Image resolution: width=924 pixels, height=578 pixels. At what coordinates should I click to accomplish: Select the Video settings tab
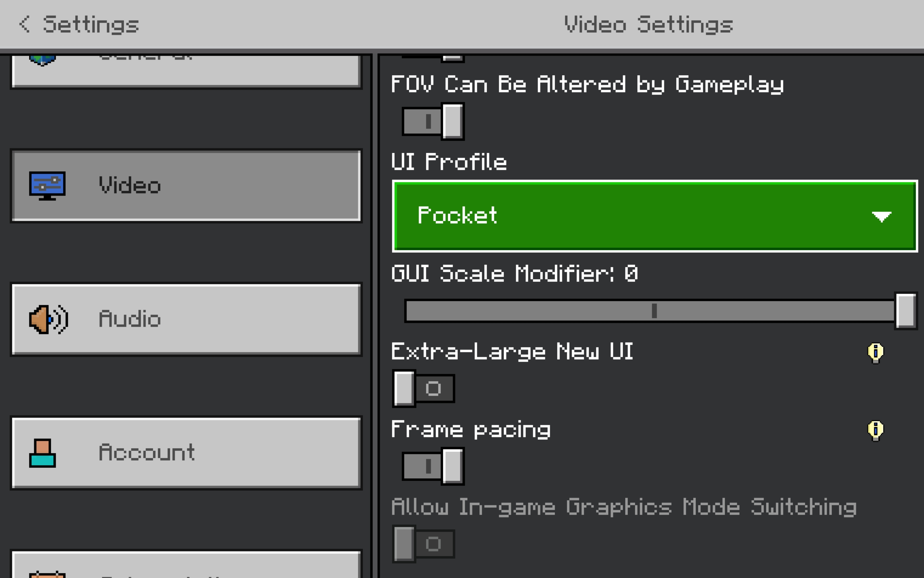(186, 185)
